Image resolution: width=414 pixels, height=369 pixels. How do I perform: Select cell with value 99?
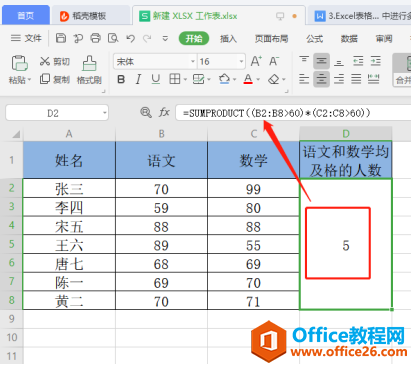tap(253, 189)
